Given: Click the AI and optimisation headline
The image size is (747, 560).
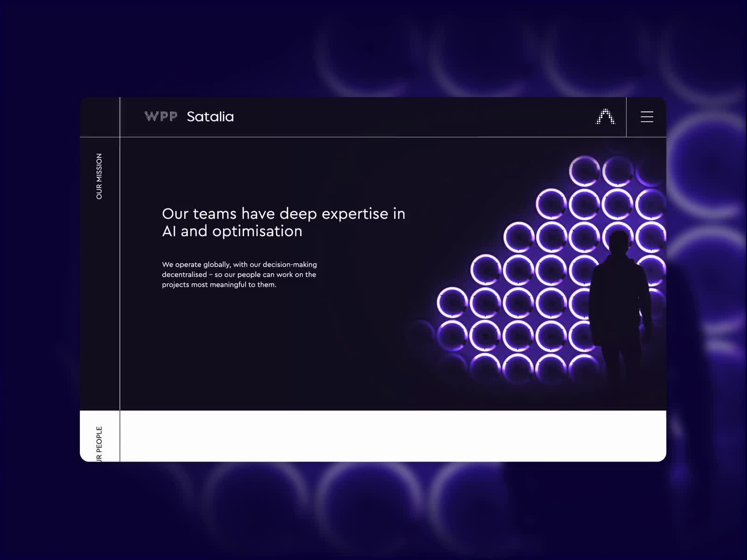Looking at the screenshot, I should [x=283, y=222].
